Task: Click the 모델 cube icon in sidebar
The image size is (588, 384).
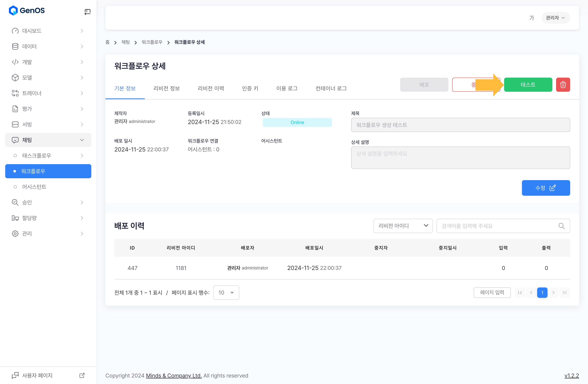Action: click(x=15, y=78)
